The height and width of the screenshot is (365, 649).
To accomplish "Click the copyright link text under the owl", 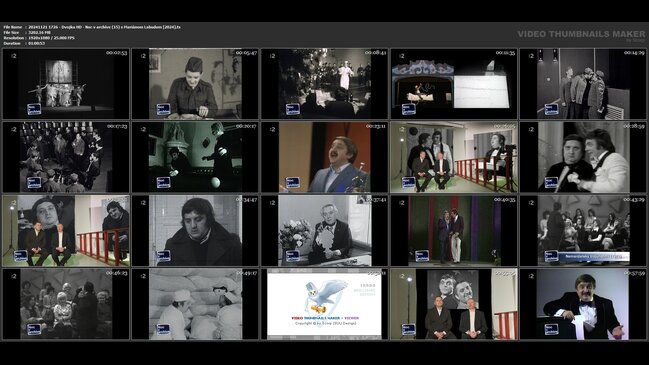I will point(325,323).
